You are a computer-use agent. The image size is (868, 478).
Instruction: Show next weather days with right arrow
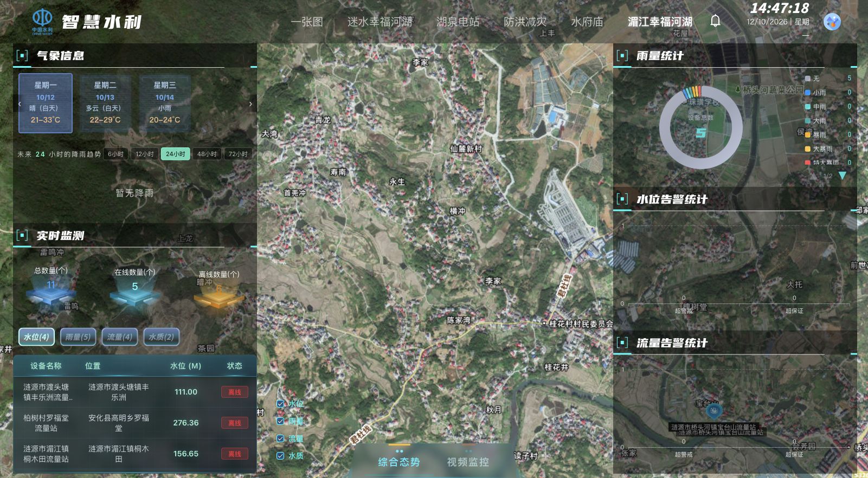250,104
